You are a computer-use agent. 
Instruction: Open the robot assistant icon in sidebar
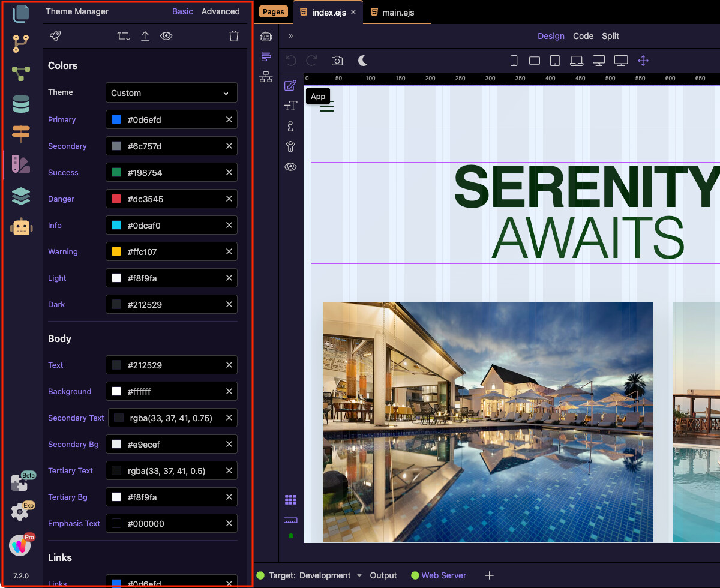[21, 226]
